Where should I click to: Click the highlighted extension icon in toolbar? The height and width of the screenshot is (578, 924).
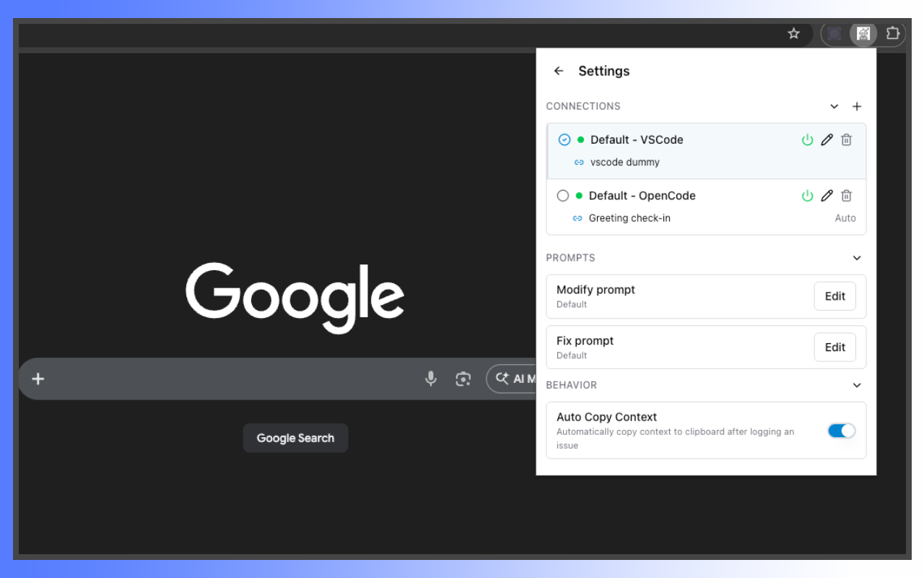(x=863, y=33)
